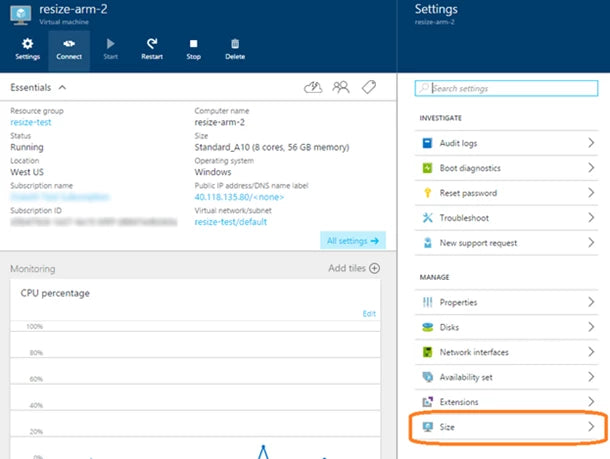
Task: Click the New support request icon
Action: click(427, 243)
